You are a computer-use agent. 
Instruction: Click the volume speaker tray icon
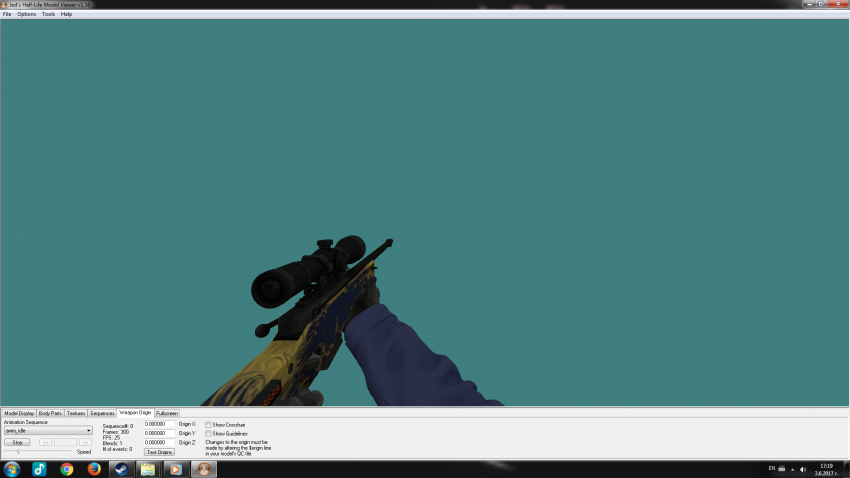pos(803,469)
